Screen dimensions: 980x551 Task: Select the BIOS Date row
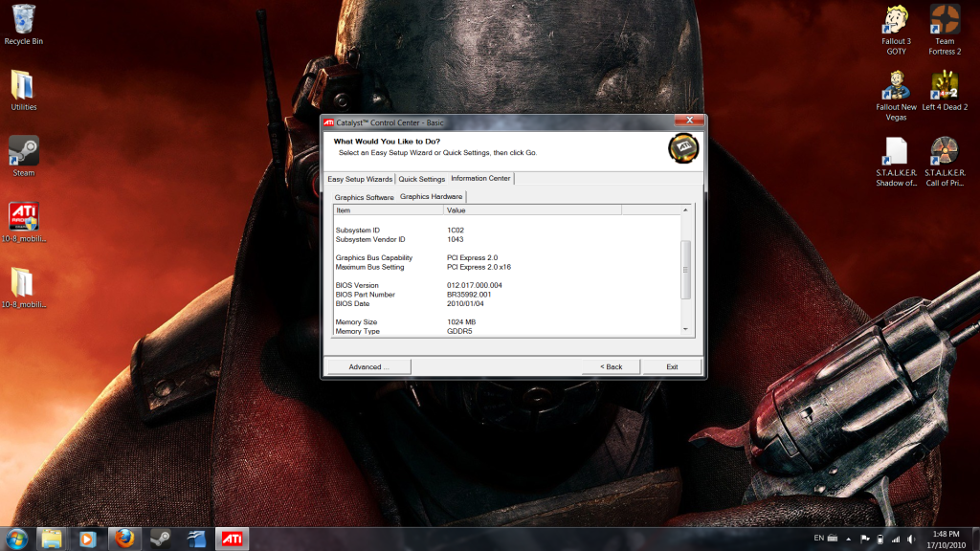point(507,303)
